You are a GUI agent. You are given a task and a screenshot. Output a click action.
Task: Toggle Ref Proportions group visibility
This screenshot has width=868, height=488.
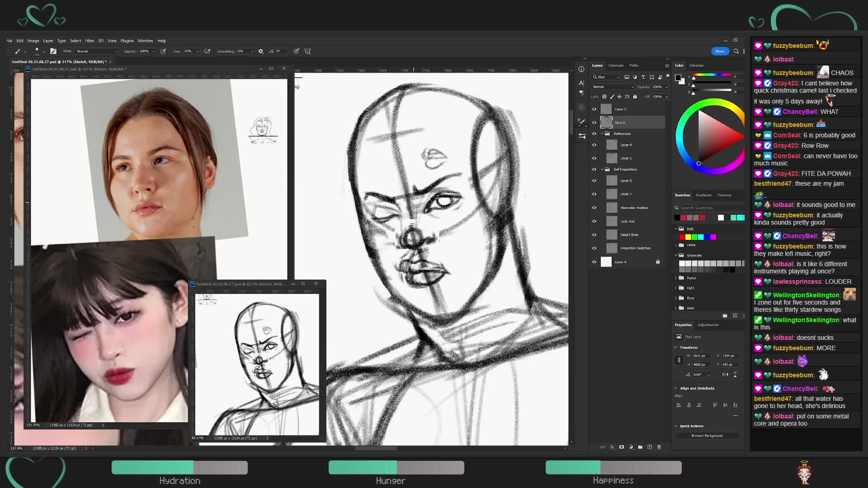(x=594, y=169)
